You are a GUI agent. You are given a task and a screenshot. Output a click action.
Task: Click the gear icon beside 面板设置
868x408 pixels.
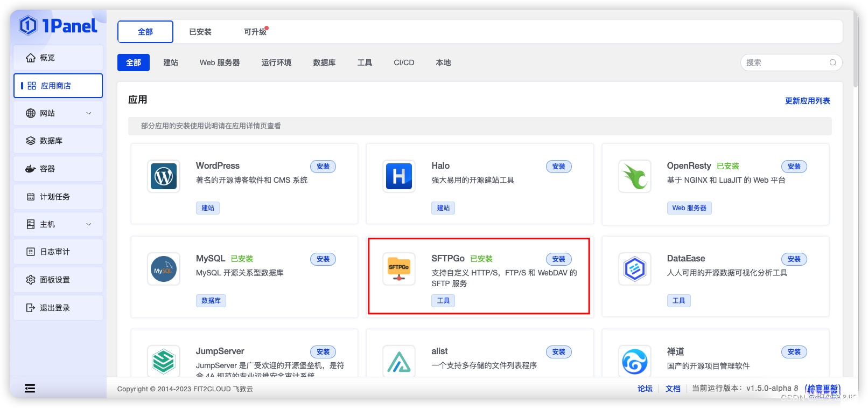point(31,280)
